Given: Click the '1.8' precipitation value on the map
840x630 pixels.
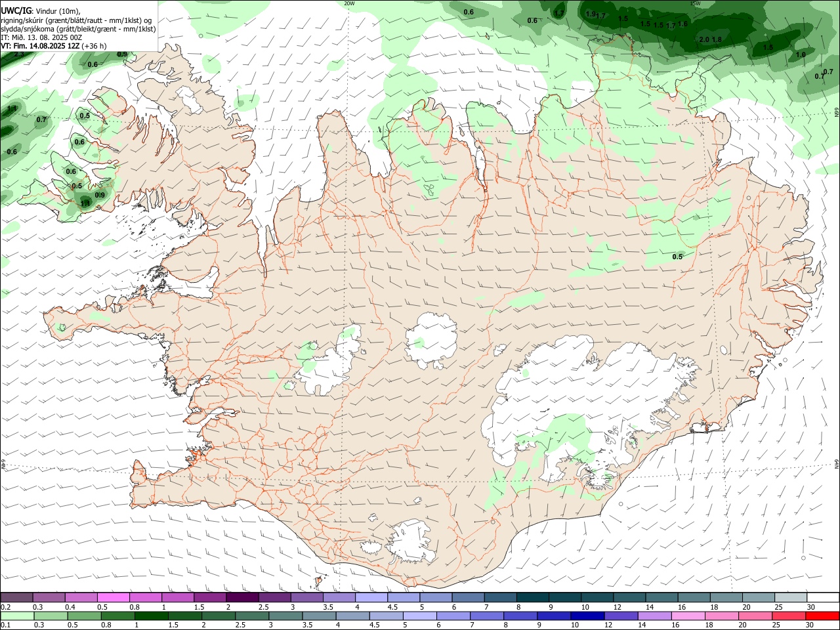Looking at the screenshot, I should tap(717, 40).
